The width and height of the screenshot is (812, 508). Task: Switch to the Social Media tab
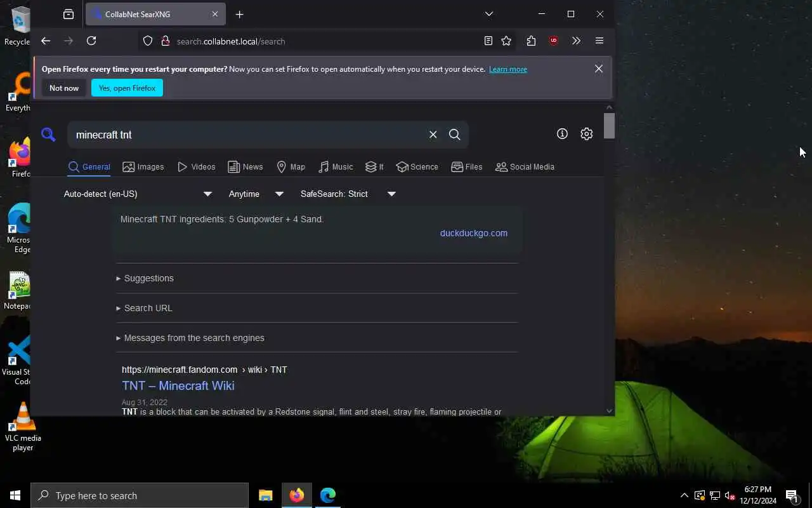click(525, 166)
